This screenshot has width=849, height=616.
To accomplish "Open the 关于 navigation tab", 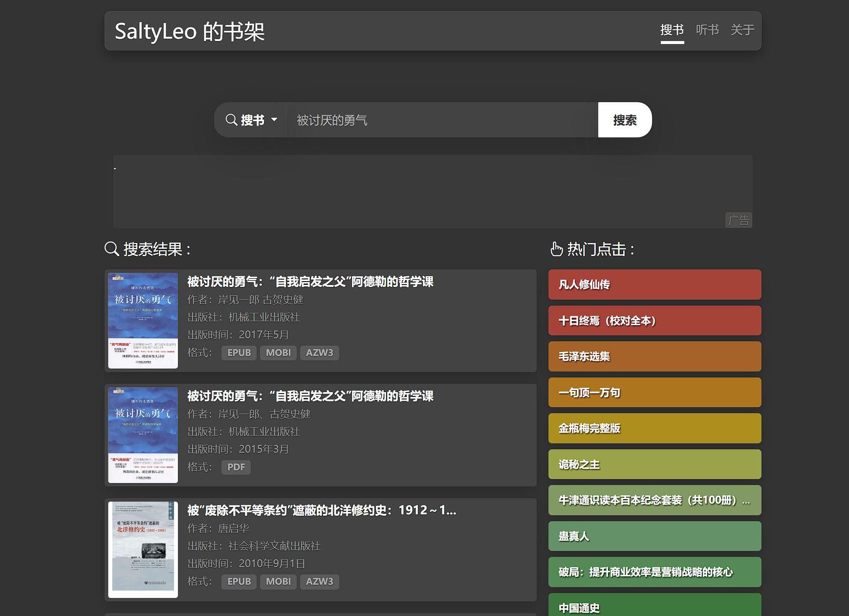I will [x=742, y=30].
